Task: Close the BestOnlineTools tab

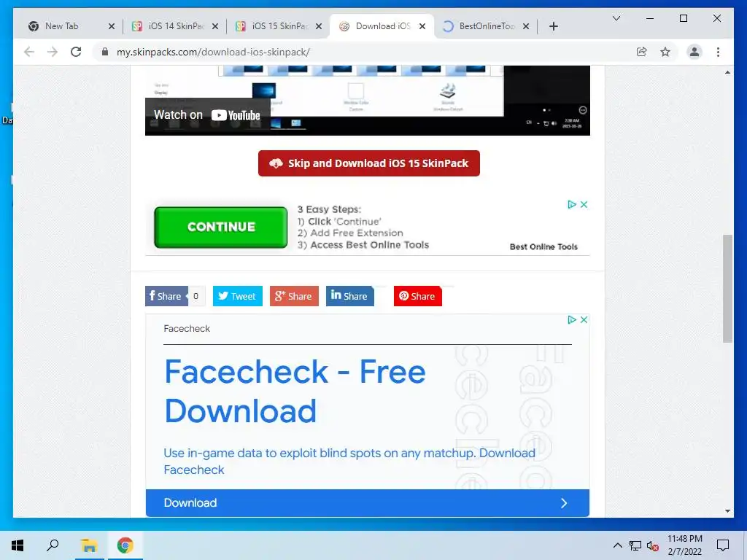Action: pos(526,26)
